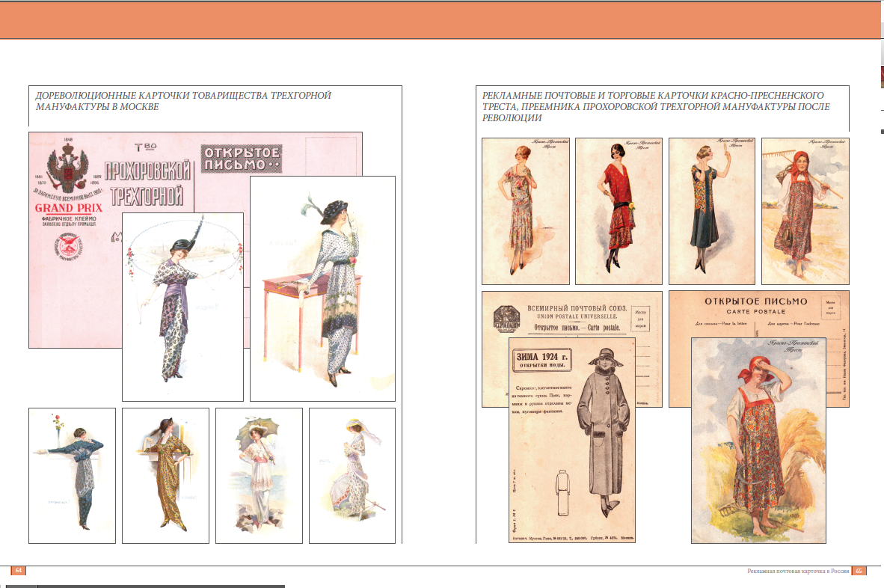Click the left page heading about Трехгорной мануфактуры

[x=183, y=101]
